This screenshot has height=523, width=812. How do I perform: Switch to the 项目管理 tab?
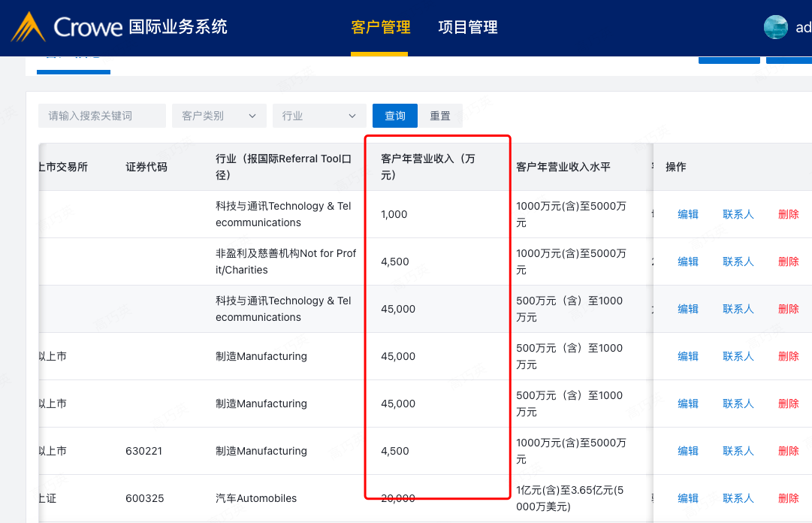click(468, 28)
